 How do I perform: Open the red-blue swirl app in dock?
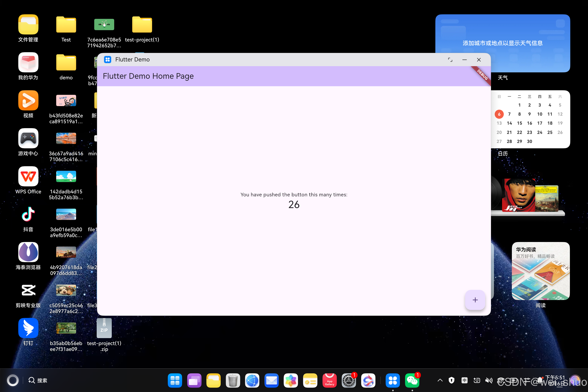(x=368, y=380)
